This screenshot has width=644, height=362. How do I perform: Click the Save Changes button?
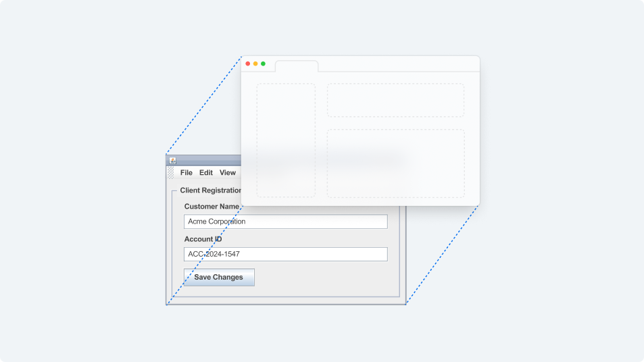point(219,277)
